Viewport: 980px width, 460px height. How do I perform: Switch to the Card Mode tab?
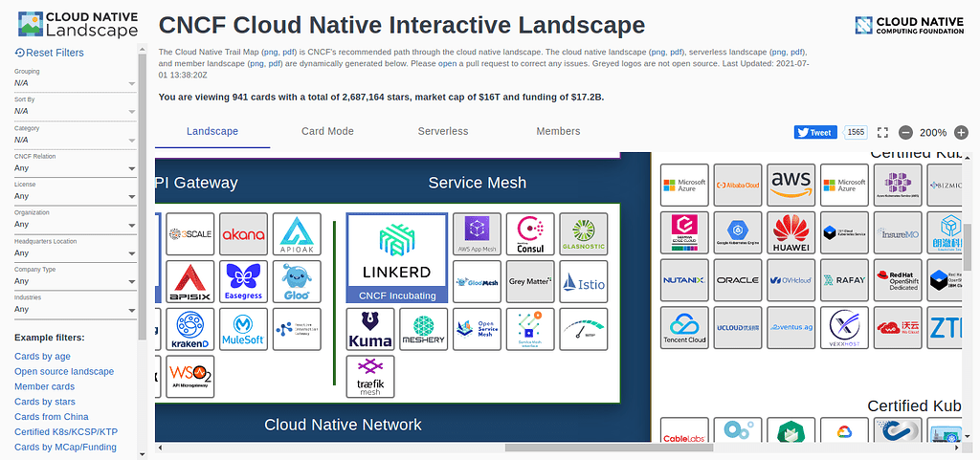[327, 131]
